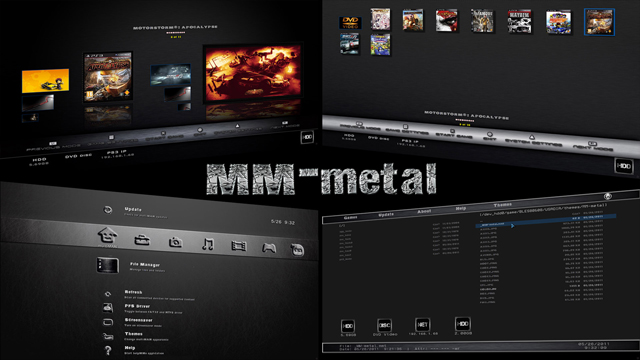Select the last XMB column icon after gamepad

(297, 250)
